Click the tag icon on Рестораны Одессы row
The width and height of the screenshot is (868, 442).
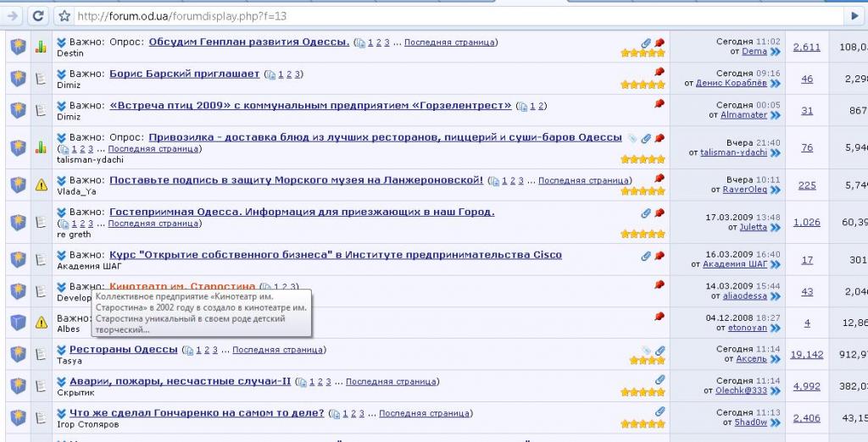(x=646, y=350)
